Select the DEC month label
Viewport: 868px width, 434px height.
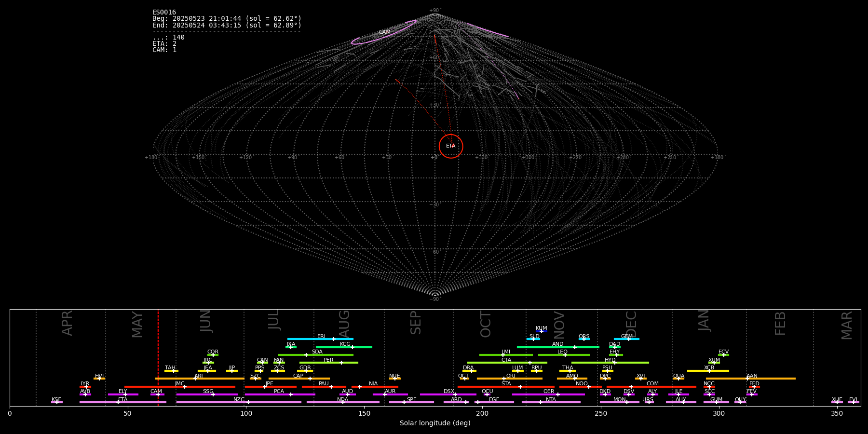[631, 324]
